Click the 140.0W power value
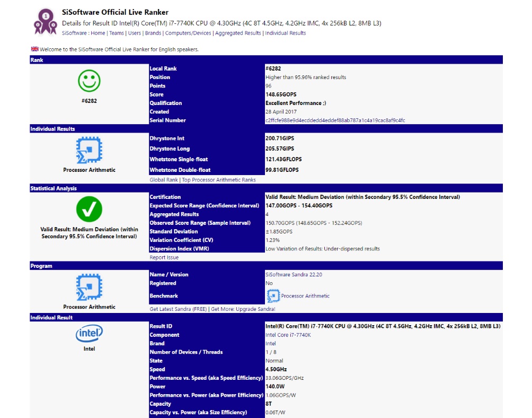532x418 pixels. [x=275, y=386]
